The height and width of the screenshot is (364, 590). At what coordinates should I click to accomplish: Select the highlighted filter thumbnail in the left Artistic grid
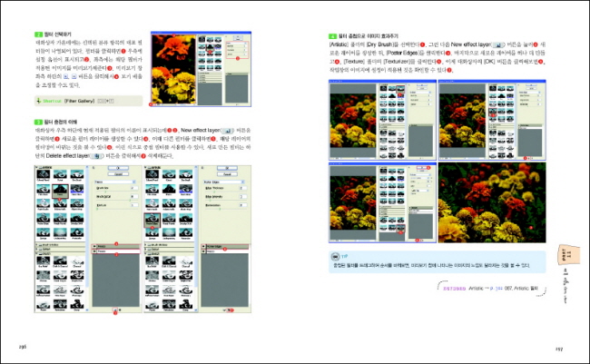click(59, 191)
